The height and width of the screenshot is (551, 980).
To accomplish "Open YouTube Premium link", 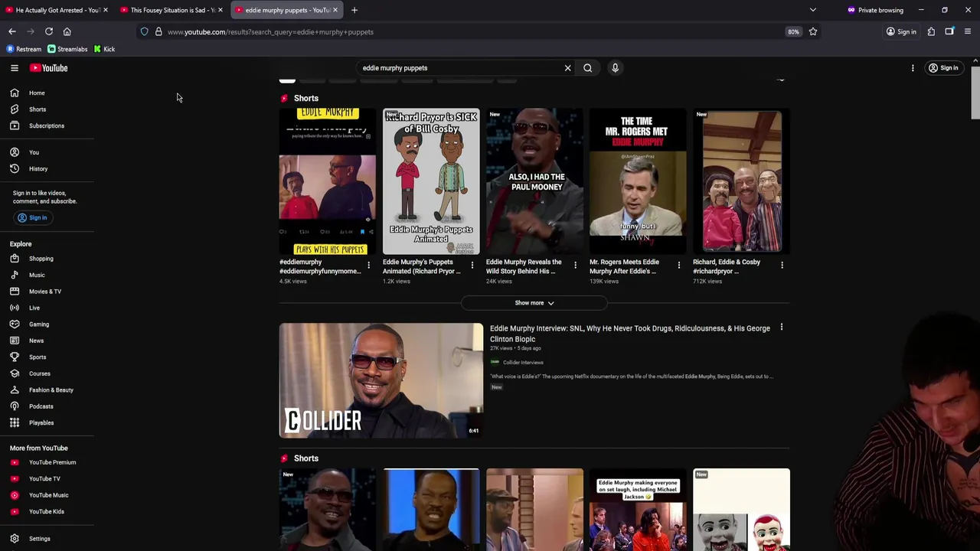I will tap(52, 462).
